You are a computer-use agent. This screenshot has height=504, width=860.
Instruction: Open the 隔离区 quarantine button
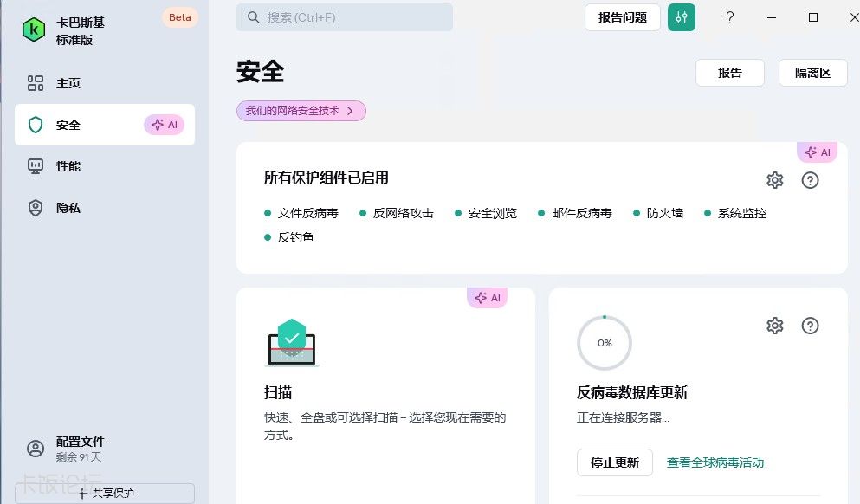[812, 73]
